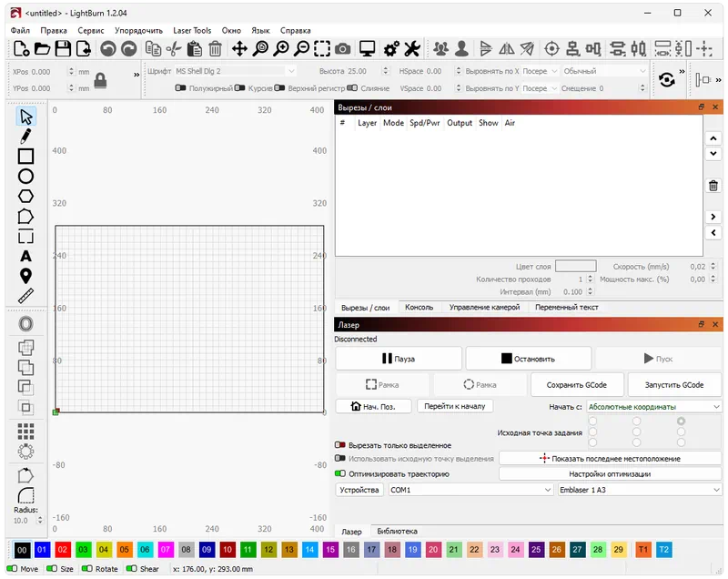Open the monitor preview icon
The image size is (728, 579).
coord(368,48)
